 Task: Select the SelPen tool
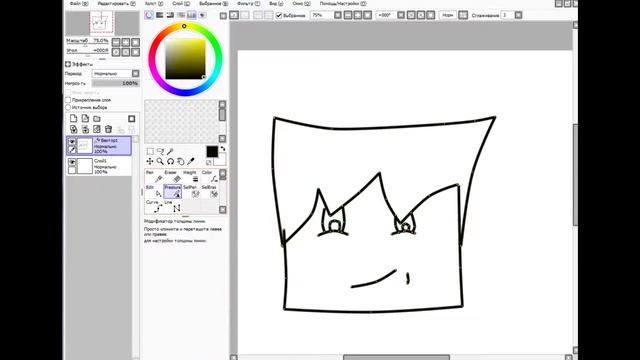191,191
